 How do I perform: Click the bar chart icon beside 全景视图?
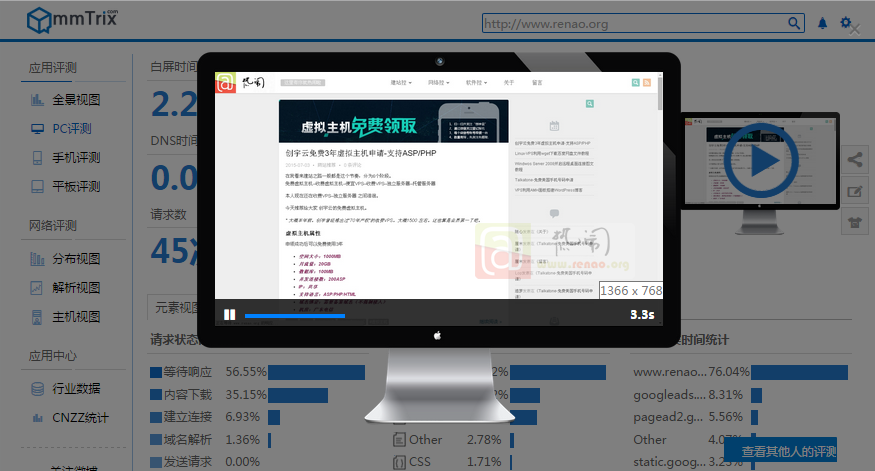point(37,100)
